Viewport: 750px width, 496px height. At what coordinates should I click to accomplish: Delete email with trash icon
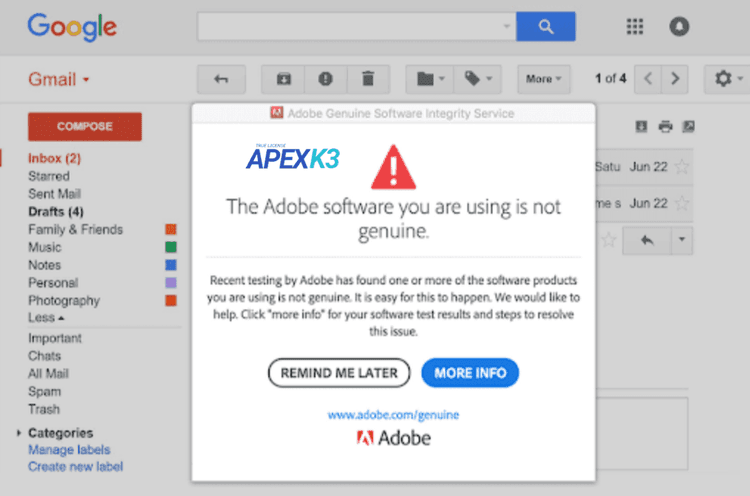[368, 79]
